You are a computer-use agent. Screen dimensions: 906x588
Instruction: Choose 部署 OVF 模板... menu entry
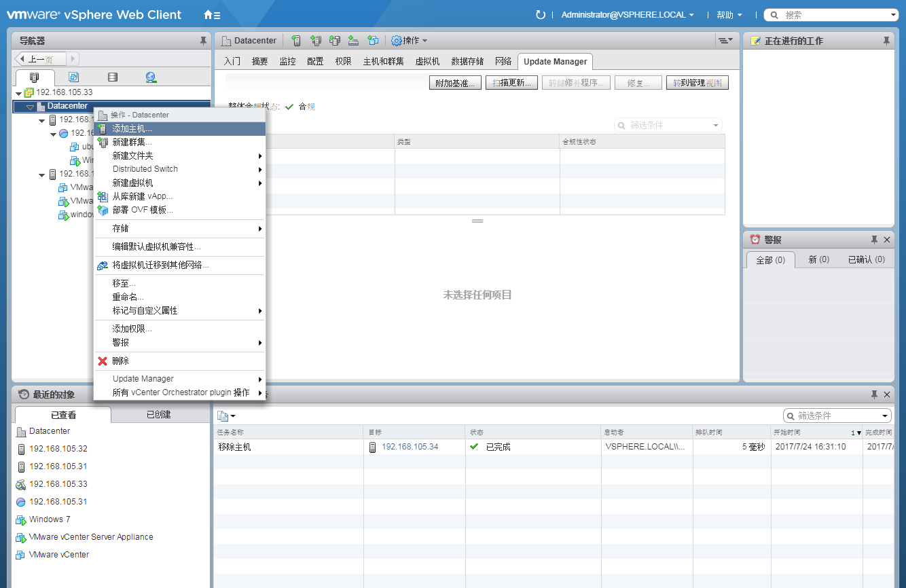point(180,210)
